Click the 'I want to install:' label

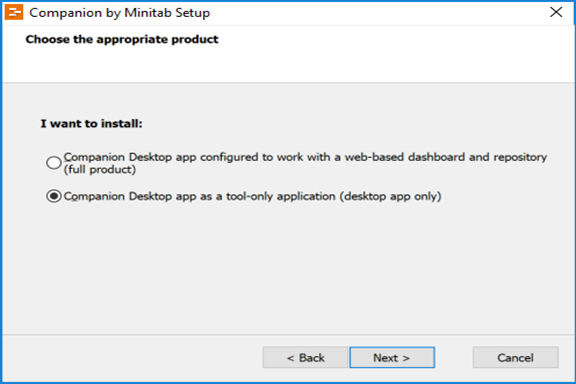pyautogui.click(x=91, y=123)
